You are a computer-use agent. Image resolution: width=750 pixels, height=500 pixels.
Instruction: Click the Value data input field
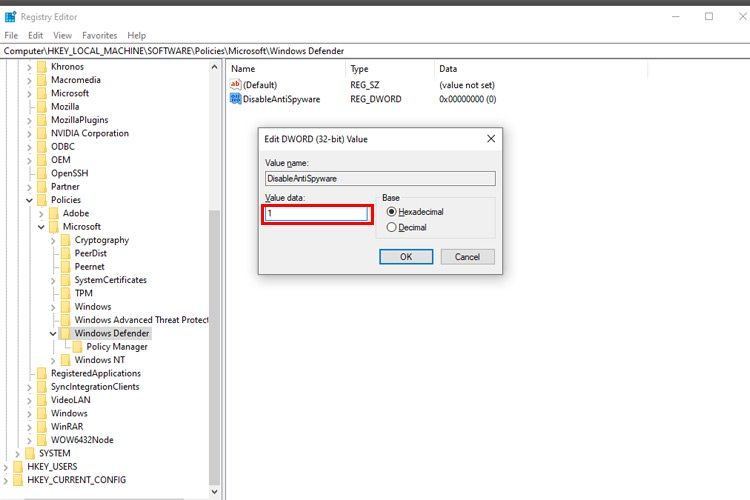pyautogui.click(x=317, y=214)
